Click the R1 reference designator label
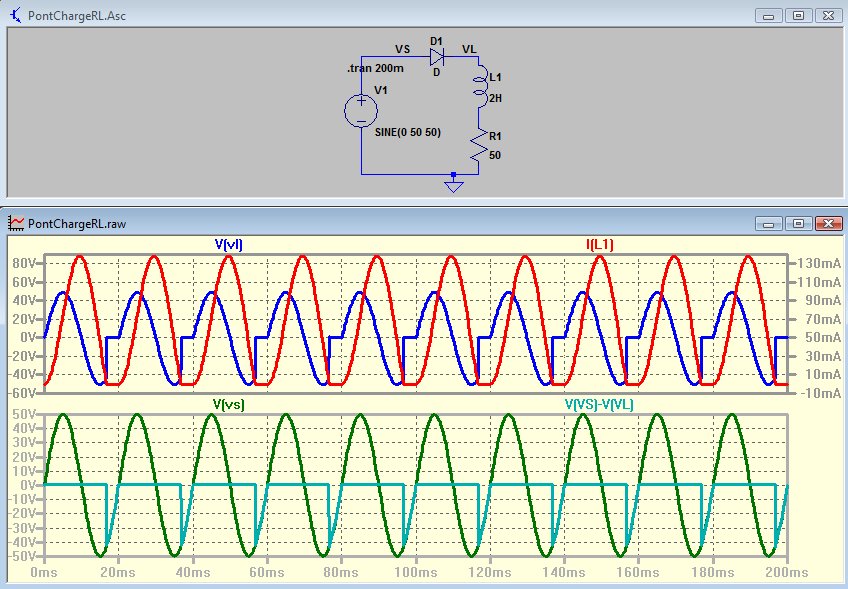The width and height of the screenshot is (848, 589). pos(495,136)
